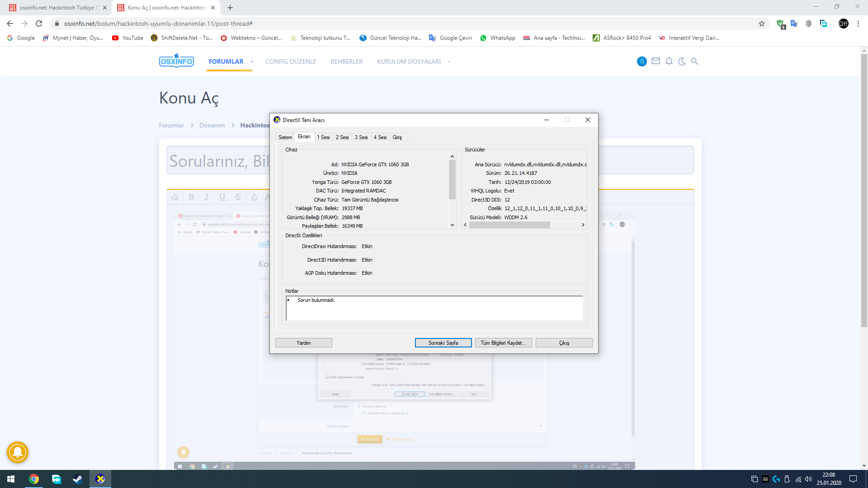Toggle bold formatting in the editor

point(192,197)
